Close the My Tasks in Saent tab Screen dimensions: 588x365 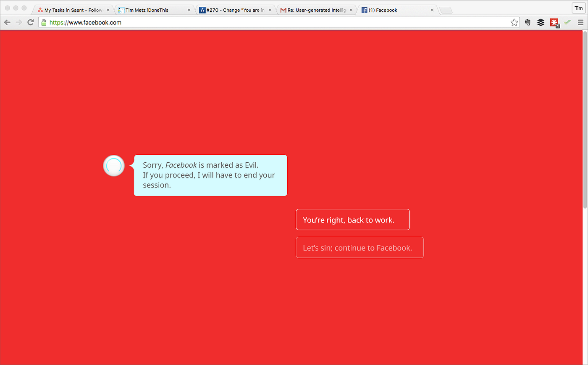[x=108, y=10]
